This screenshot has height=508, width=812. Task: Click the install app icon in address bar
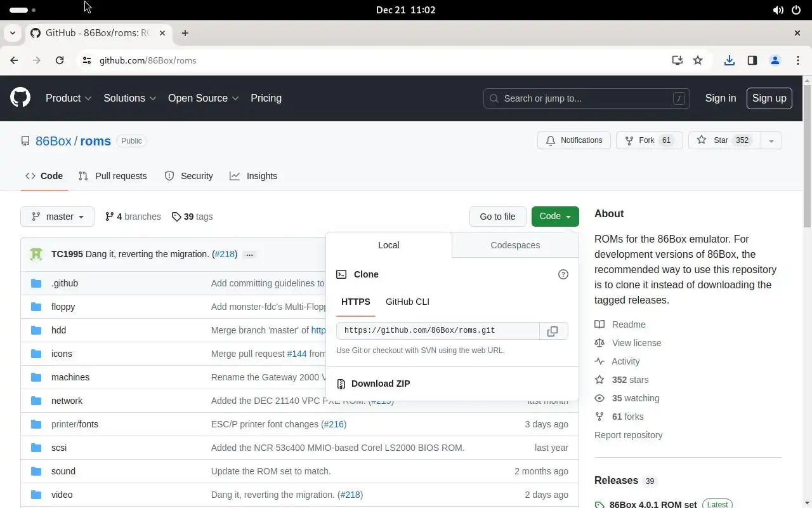coord(677,60)
